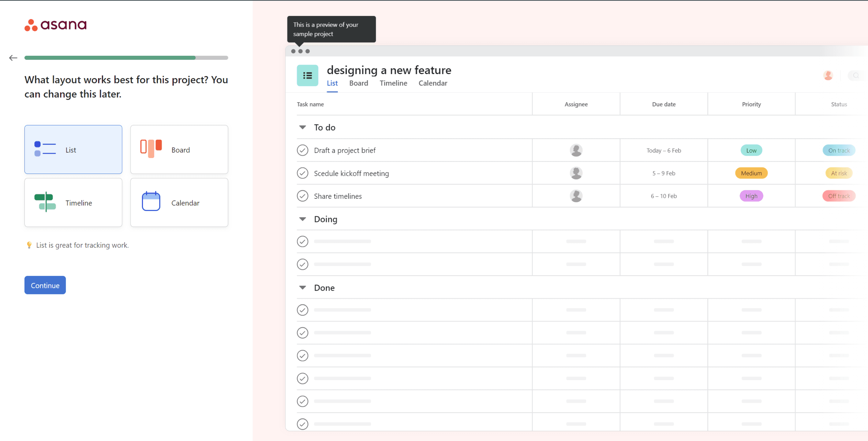
Task: Choose the Calendar layout card
Action: point(179,203)
